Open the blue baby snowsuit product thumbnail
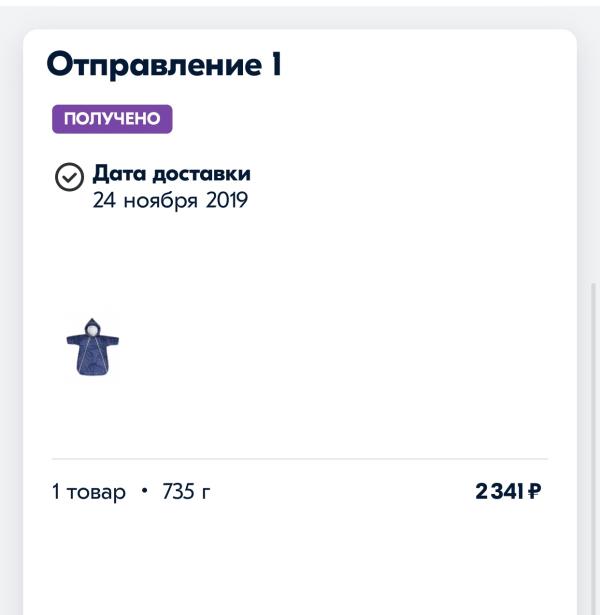600x615 pixels. (93, 347)
